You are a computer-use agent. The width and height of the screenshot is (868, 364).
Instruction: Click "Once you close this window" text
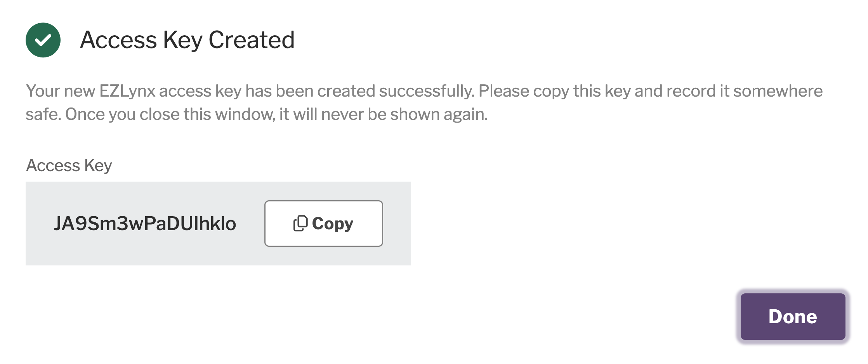(170, 114)
